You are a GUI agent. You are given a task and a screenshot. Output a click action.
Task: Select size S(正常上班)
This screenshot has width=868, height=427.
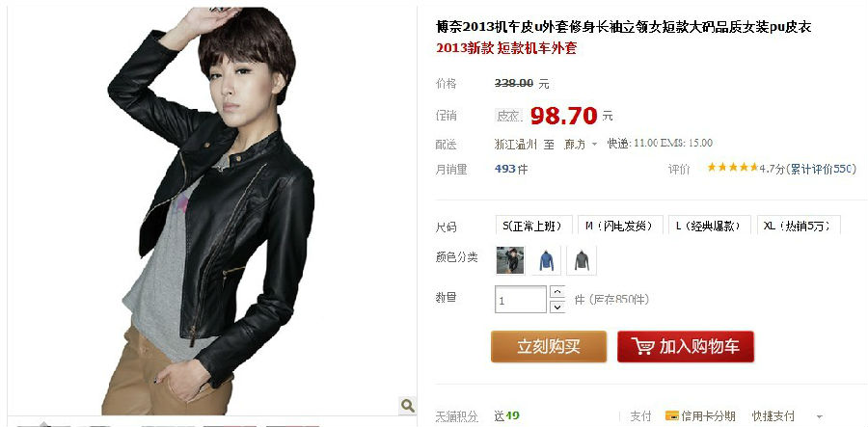click(529, 226)
